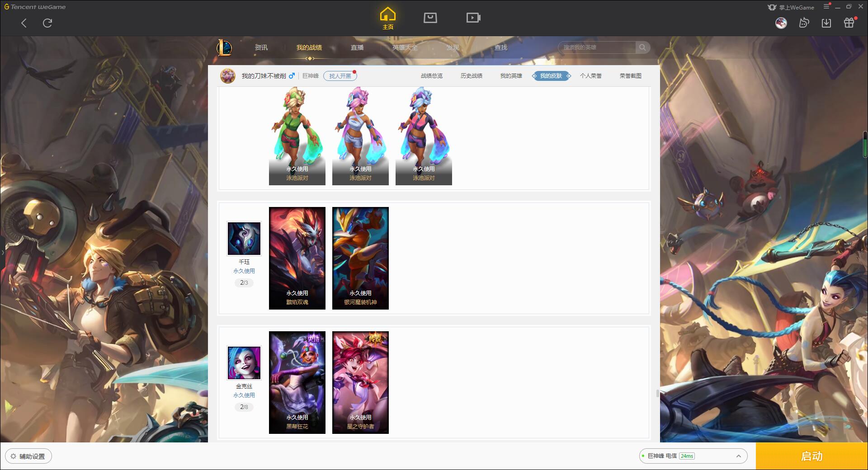The height and width of the screenshot is (470, 868).
Task: Click the player name 我的刀妹不被削
Action: click(264, 76)
